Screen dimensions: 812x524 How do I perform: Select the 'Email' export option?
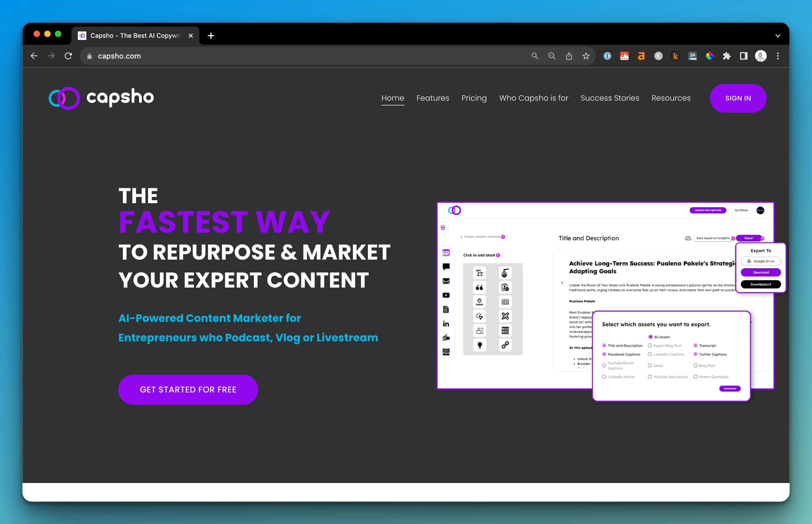coord(655,366)
